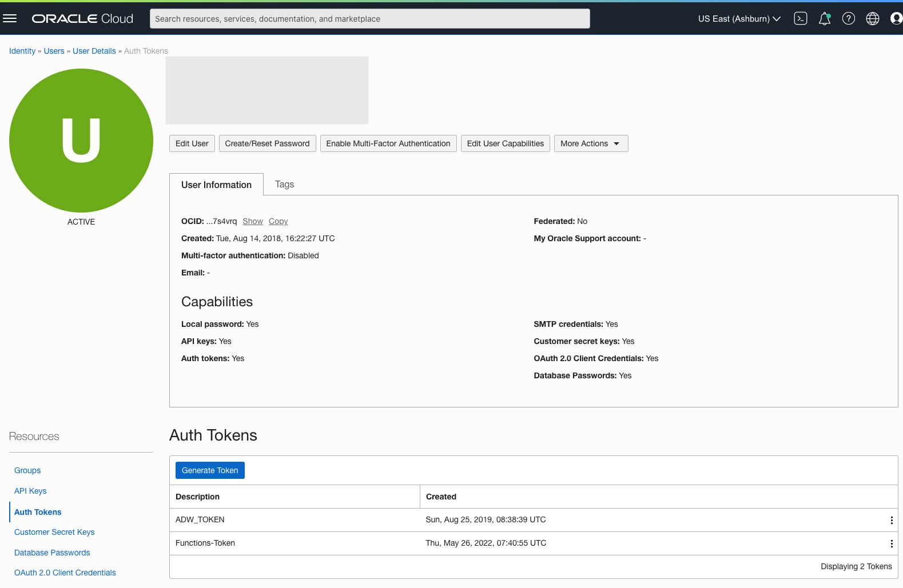Copy the user OCID
This screenshot has width=903, height=588.
[278, 221]
